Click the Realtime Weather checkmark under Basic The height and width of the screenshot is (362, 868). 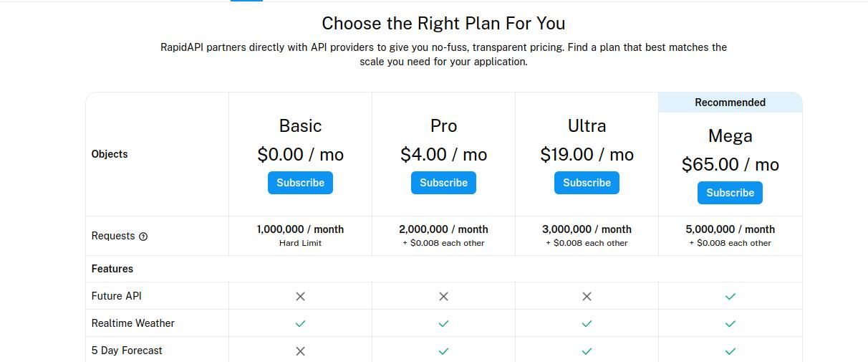300,323
